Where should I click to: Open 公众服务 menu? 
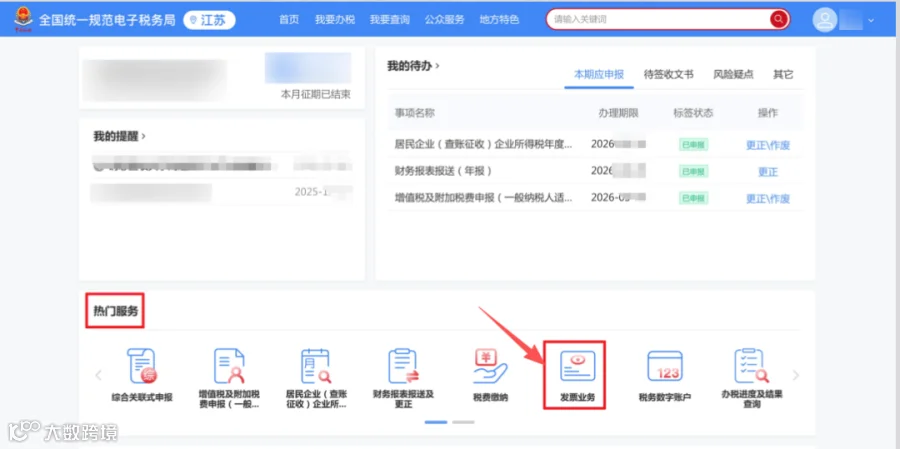click(x=444, y=20)
